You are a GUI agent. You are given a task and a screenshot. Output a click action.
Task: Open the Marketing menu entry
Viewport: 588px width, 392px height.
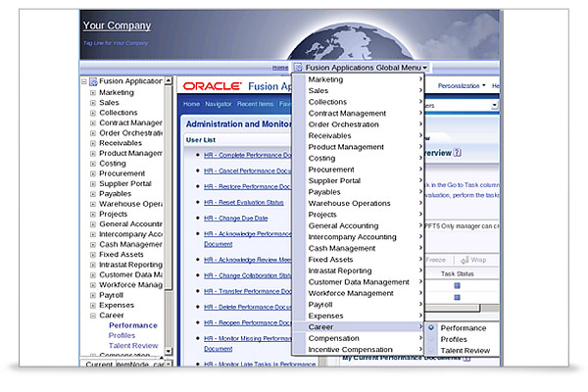(358, 79)
